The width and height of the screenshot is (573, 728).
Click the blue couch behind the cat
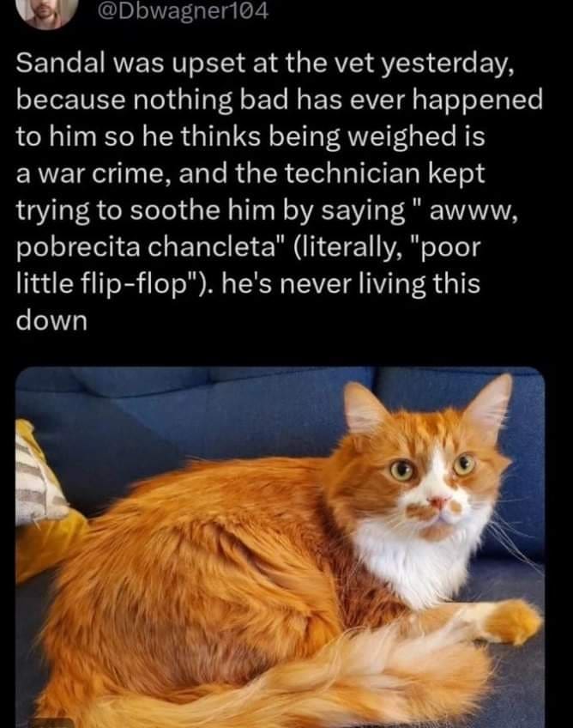point(185,413)
